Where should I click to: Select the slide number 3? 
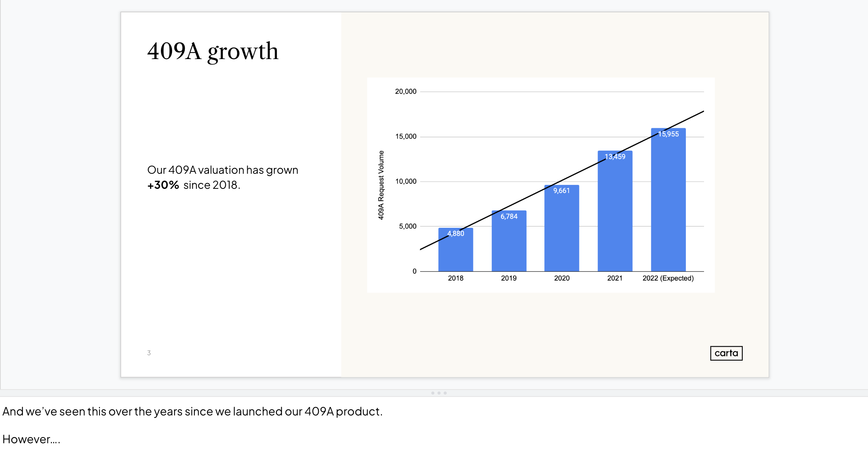(x=149, y=353)
